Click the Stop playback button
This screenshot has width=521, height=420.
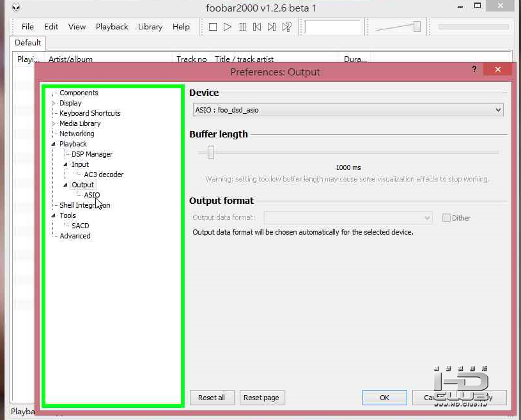[x=213, y=27]
